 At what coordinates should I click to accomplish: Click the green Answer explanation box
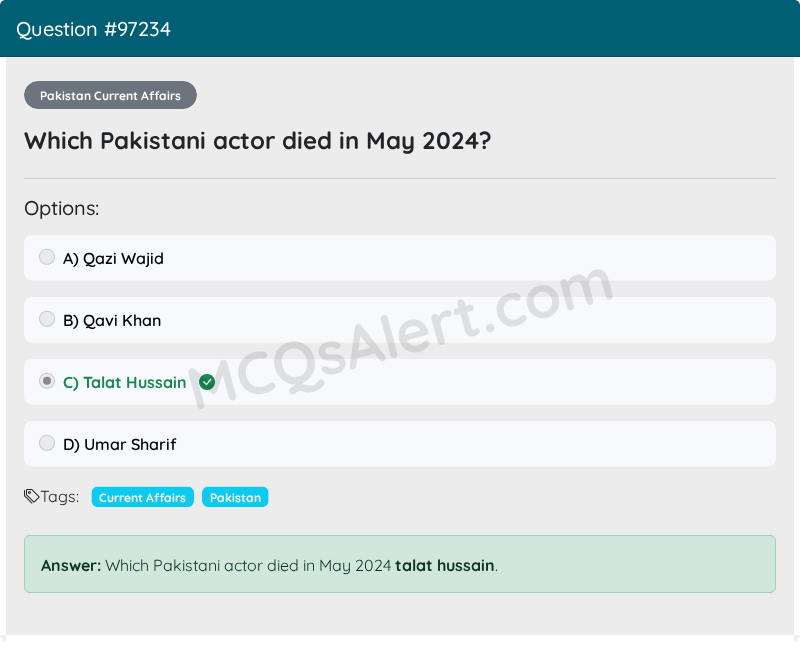(400, 564)
